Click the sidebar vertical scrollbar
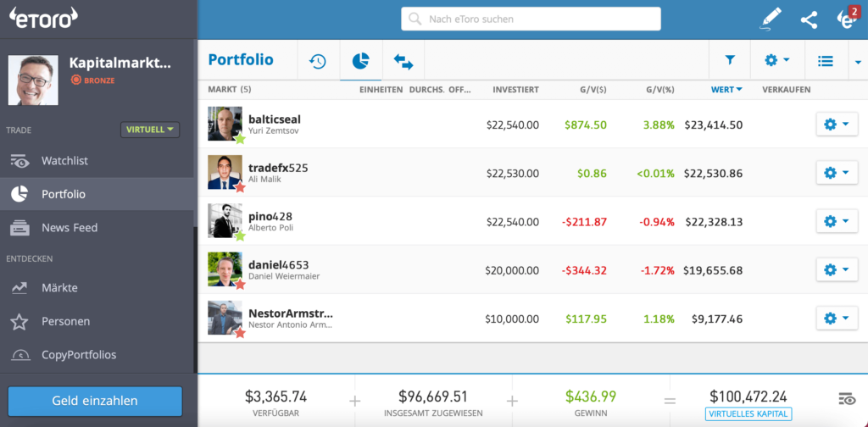Viewport: 868px width, 427px height. [x=195, y=300]
